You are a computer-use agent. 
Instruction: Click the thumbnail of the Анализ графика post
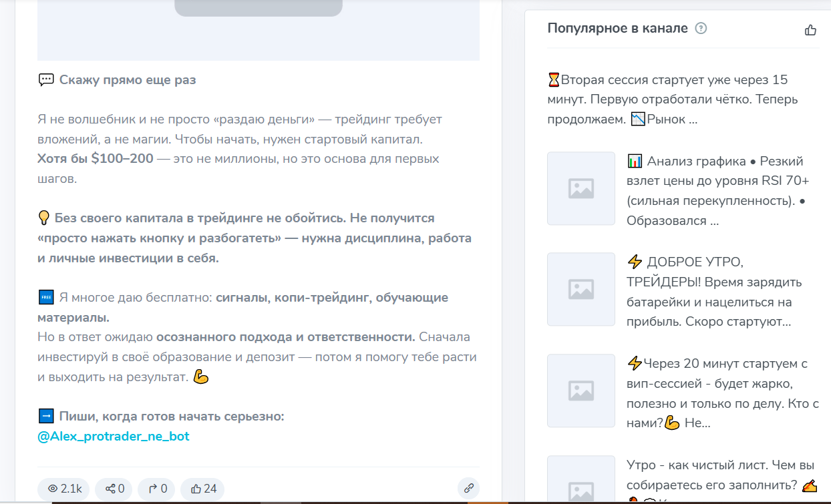[580, 189]
